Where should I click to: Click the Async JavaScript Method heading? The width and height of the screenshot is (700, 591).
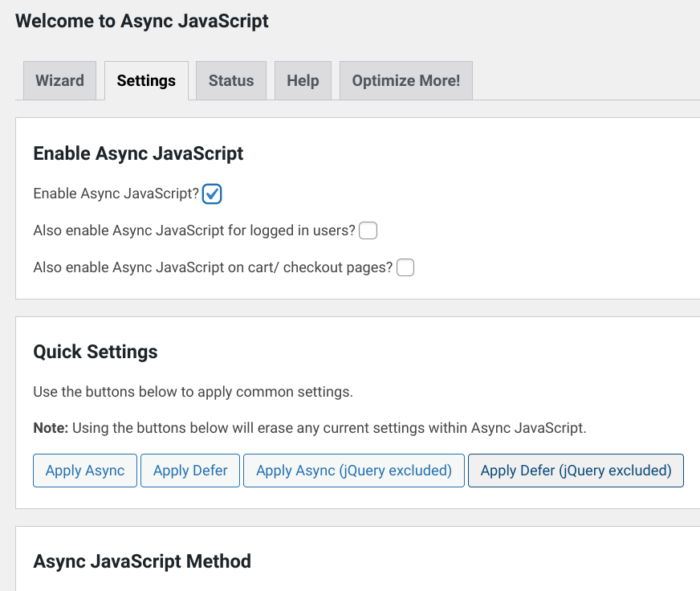tap(142, 561)
